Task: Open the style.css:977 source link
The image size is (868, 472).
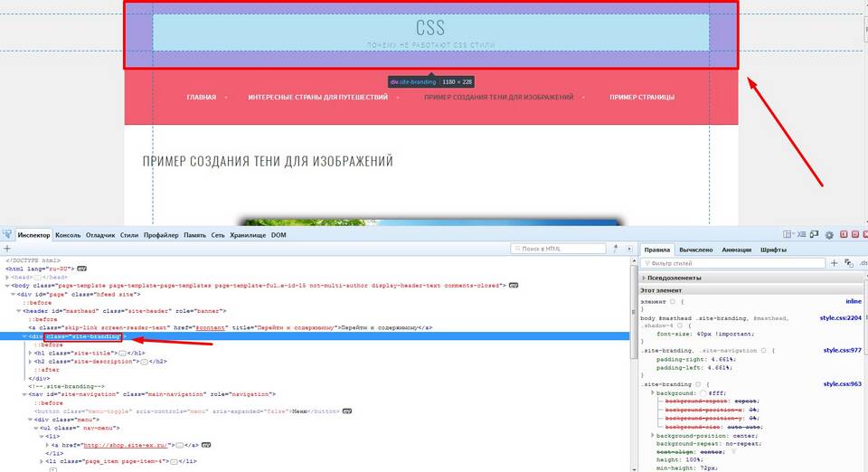Action: (842, 350)
